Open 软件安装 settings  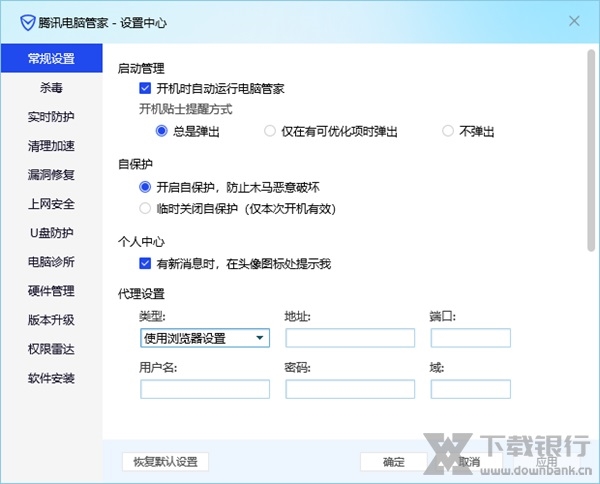pos(52,378)
